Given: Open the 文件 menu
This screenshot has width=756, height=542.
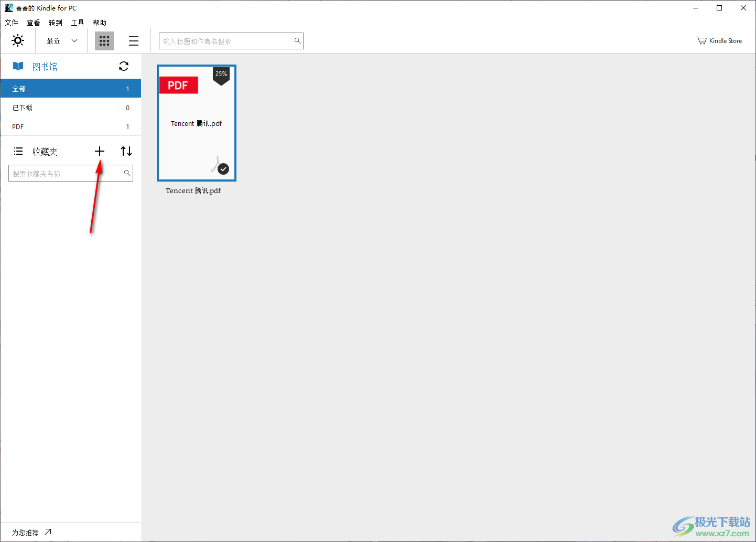Looking at the screenshot, I should tap(12, 23).
